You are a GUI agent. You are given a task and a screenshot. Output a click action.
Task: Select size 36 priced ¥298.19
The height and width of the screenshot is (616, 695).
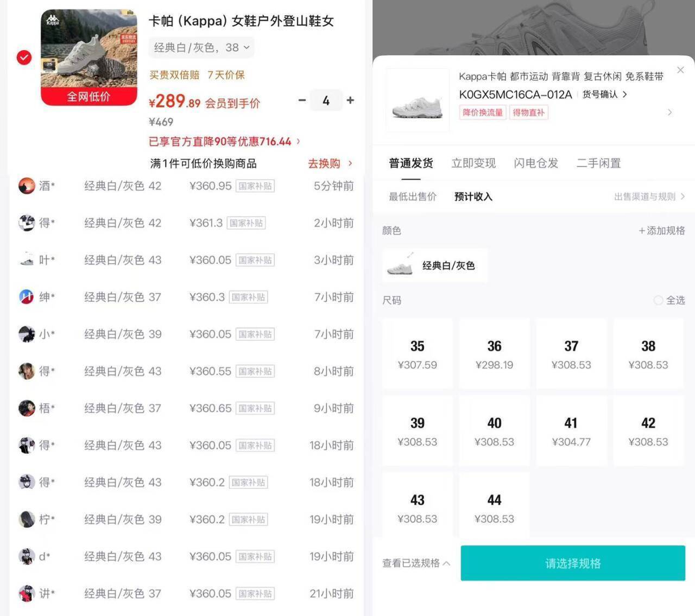pyautogui.click(x=494, y=354)
